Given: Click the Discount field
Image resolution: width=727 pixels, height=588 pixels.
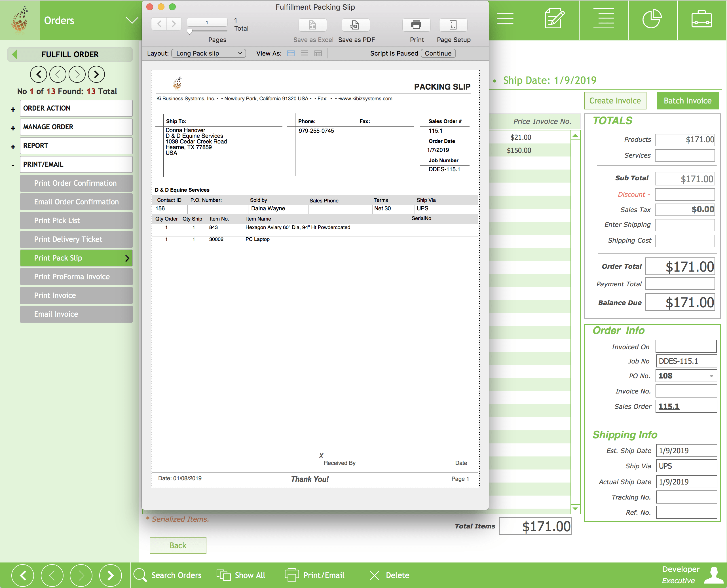Looking at the screenshot, I should 685,194.
